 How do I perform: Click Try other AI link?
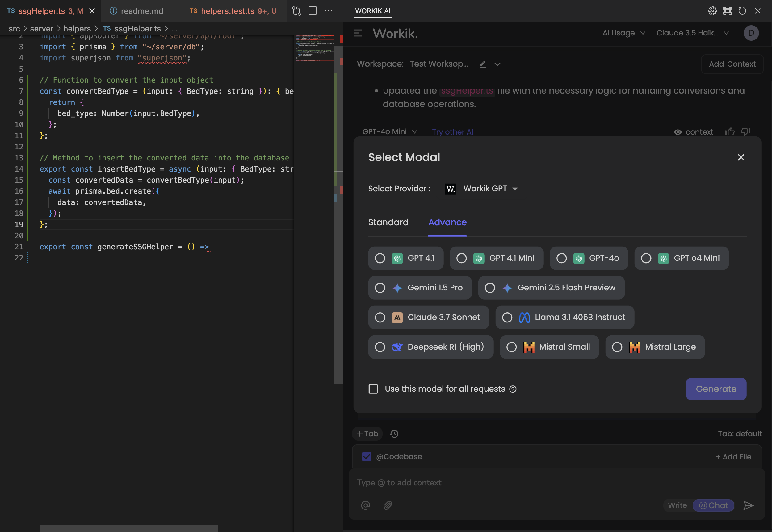coord(452,132)
